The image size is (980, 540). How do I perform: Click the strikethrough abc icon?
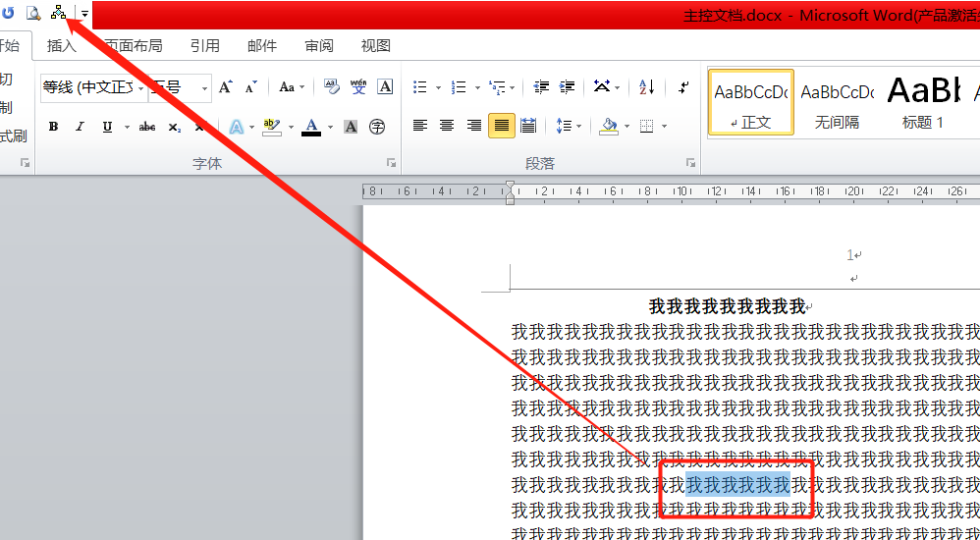147,127
